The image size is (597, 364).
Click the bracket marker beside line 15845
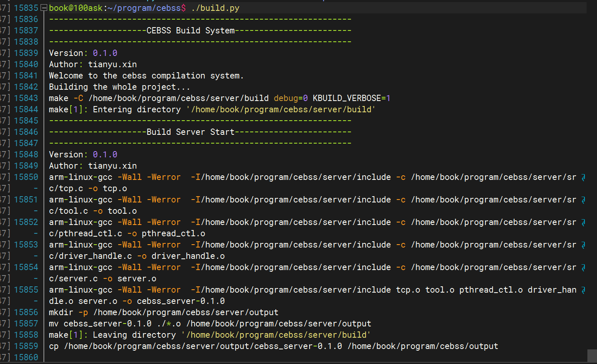(43, 121)
